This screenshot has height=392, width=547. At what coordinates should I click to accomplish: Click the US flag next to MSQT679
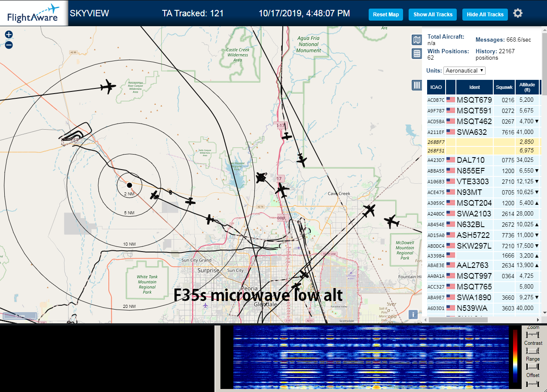point(451,100)
